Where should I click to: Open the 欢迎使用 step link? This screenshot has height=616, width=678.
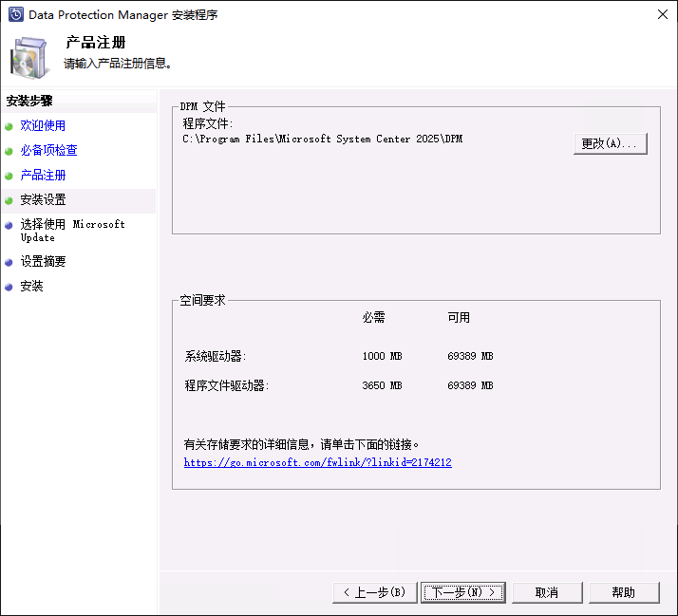[x=43, y=126]
